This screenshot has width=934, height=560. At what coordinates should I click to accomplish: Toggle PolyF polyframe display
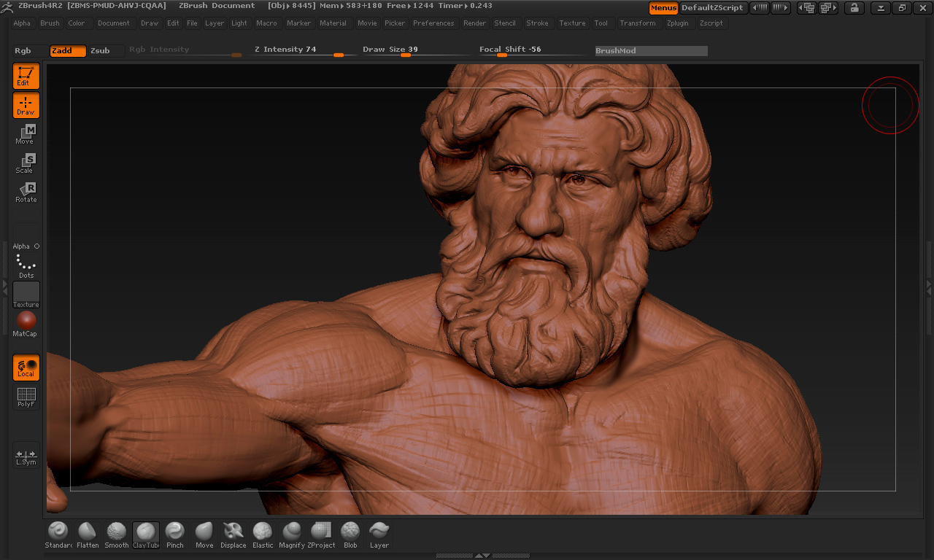[26, 397]
